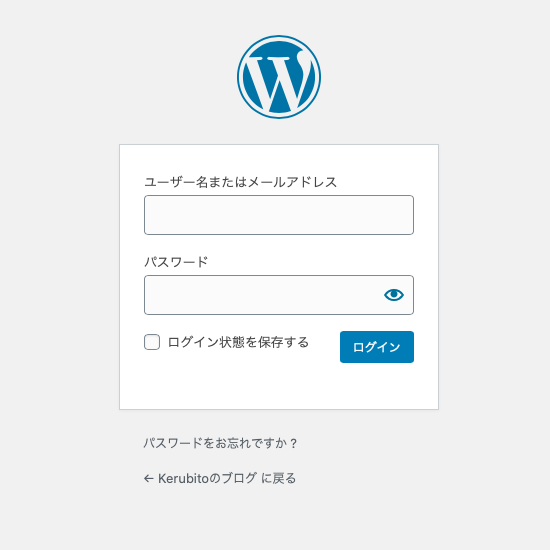
Task: Click the left arrow before Kerubitoのブログ
Action: 149,478
